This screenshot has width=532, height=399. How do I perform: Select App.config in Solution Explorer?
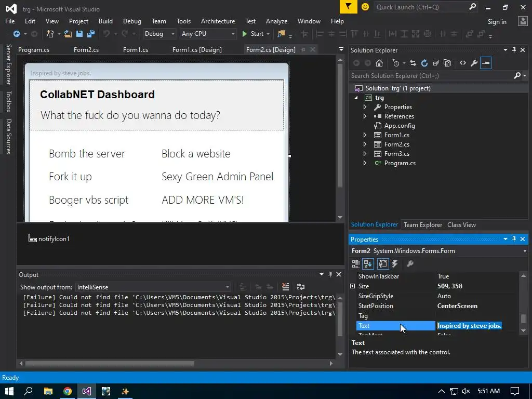[400, 126]
